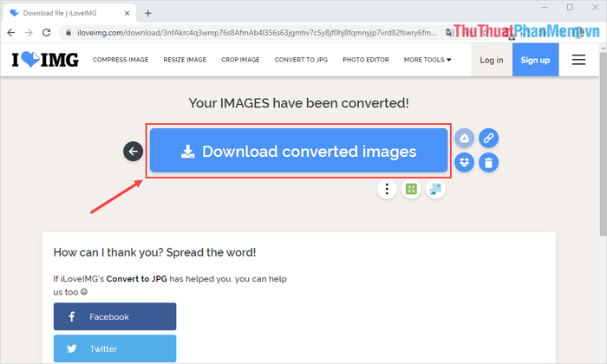Save to Google Drive icon

[x=465, y=139]
